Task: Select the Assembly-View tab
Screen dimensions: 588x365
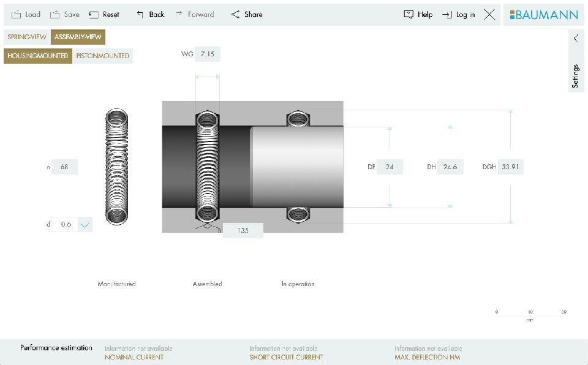Action: 78,37
